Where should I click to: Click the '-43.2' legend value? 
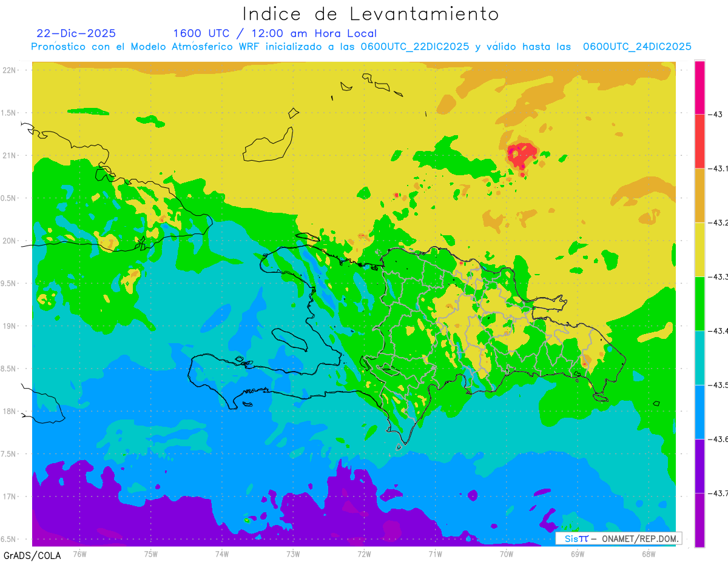pos(718,222)
